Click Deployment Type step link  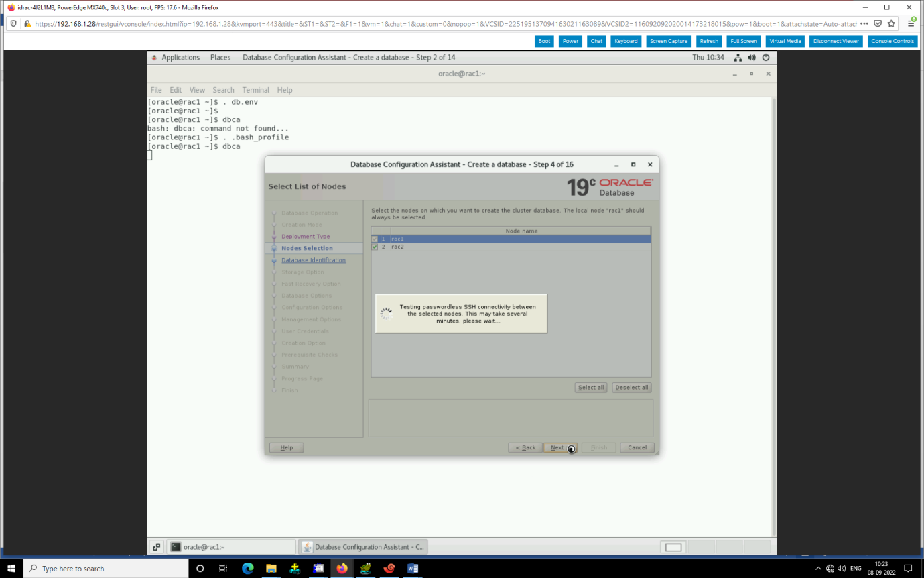pos(306,237)
